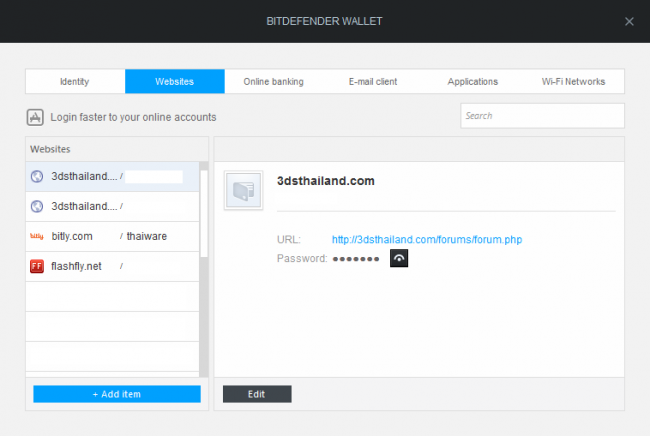Viewport: 650px width, 436px height.
Task: Open the Applications tab
Action: [473, 82]
